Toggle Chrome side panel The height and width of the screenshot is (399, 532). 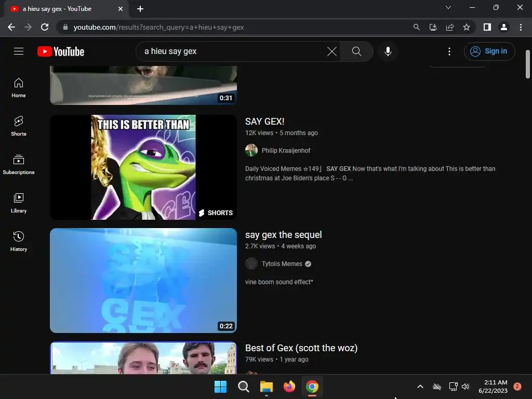(487, 27)
